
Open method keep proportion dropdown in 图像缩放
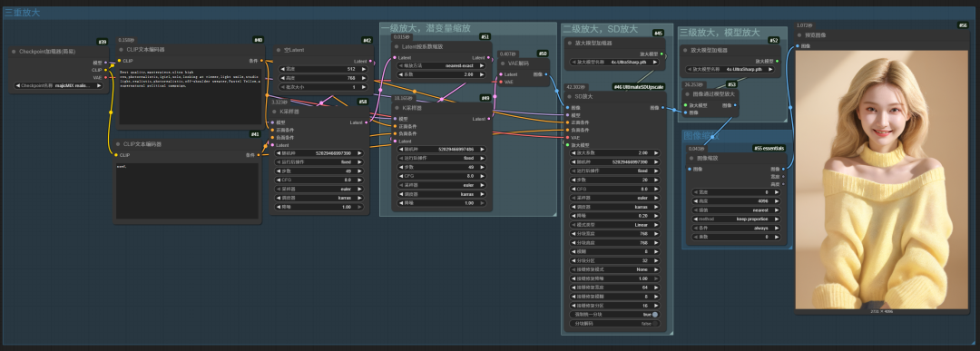click(x=737, y=219)
